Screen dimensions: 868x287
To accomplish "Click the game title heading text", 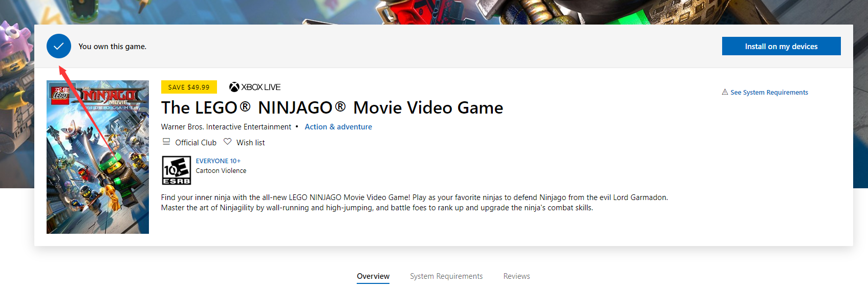I will [x=332, y=108].
